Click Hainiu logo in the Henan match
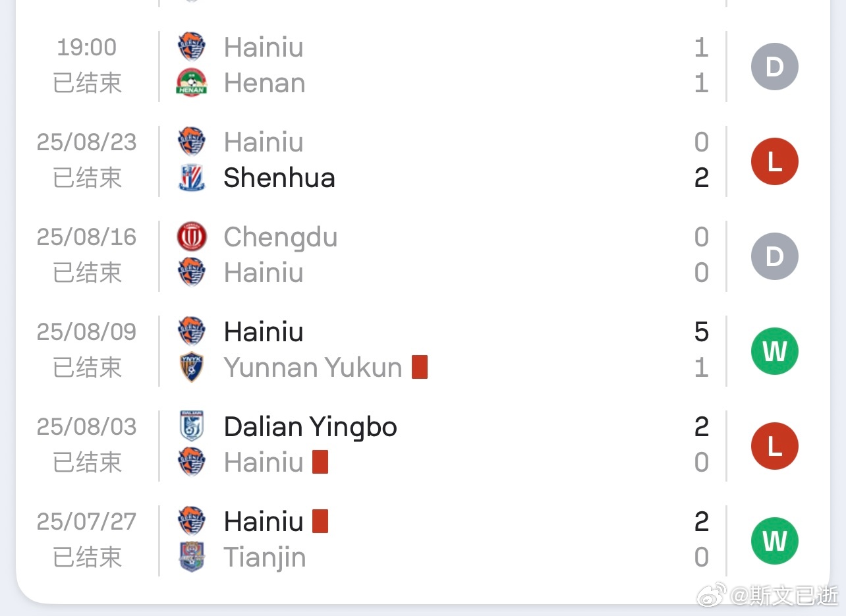 coord(192,47)
